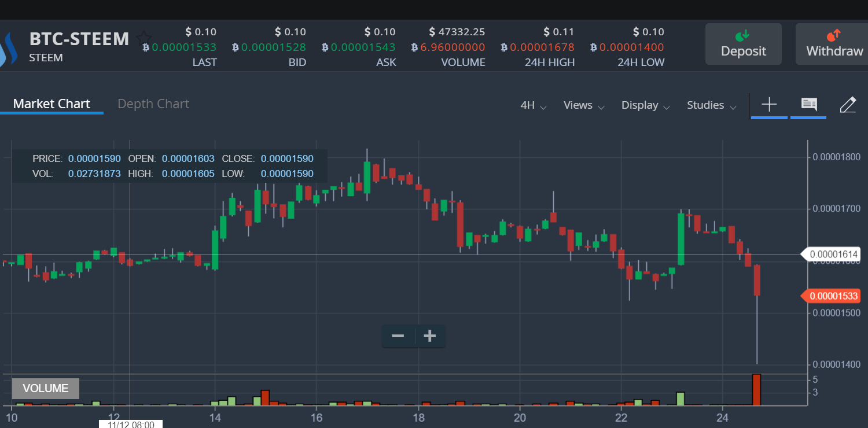
Task: Click the 0.00001700 price axis label
Action: point(836,209)
